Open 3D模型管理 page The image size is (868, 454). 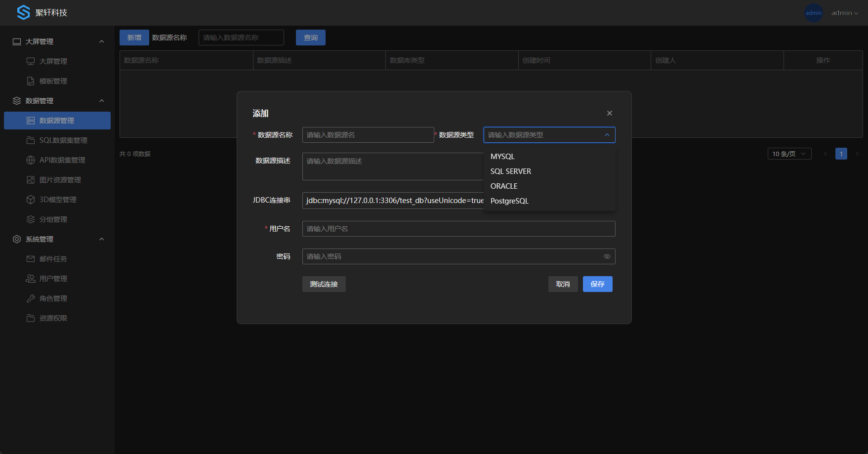[57, 200]
